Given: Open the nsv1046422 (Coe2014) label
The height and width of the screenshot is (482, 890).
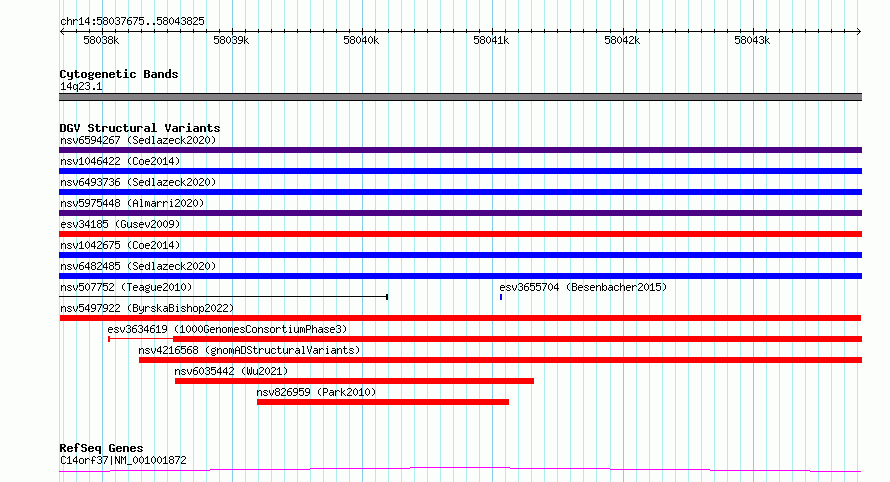Looking at the screenshot, I should pyautogui.click(x=120, y=161).
